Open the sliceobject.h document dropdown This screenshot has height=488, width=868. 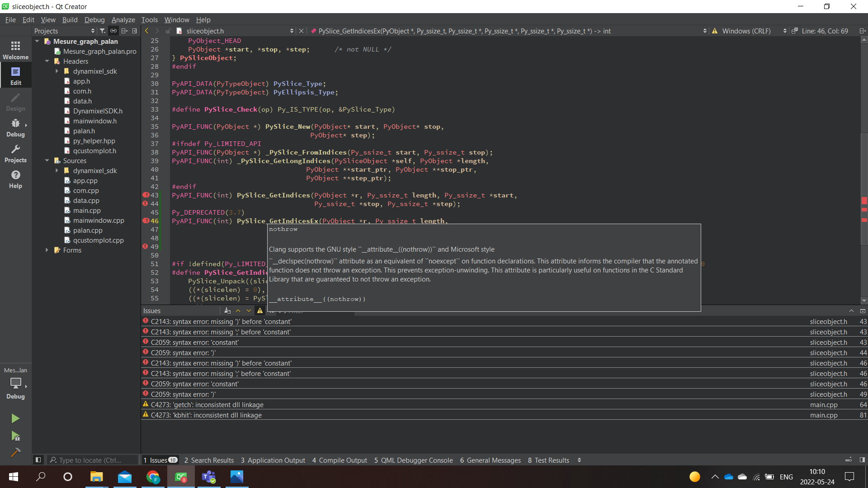click(291, 31)
